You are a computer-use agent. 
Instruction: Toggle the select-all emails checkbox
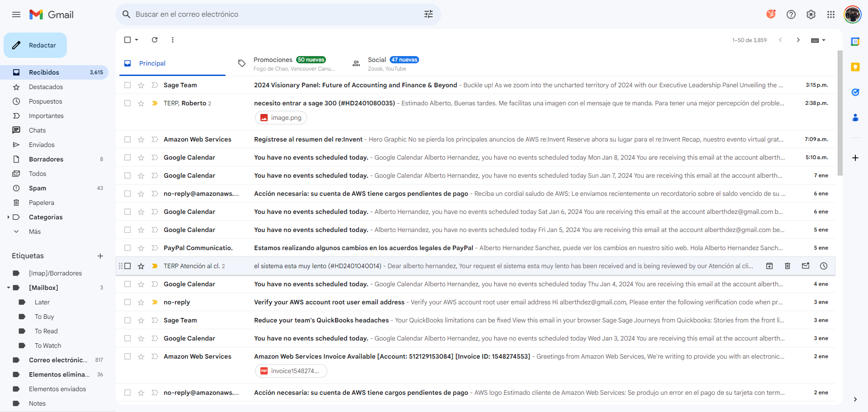click(x=127, y=40)
